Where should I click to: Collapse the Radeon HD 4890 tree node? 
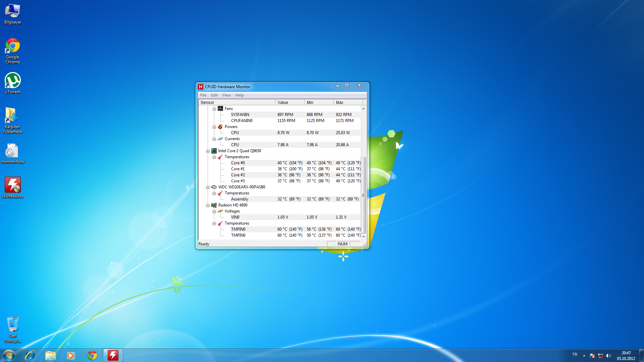point(208,205)
